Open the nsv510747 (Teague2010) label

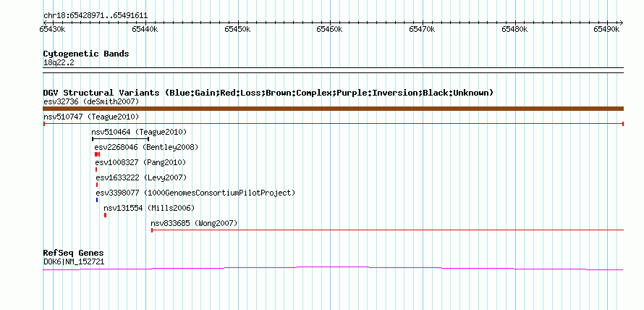tap(91, 117)
